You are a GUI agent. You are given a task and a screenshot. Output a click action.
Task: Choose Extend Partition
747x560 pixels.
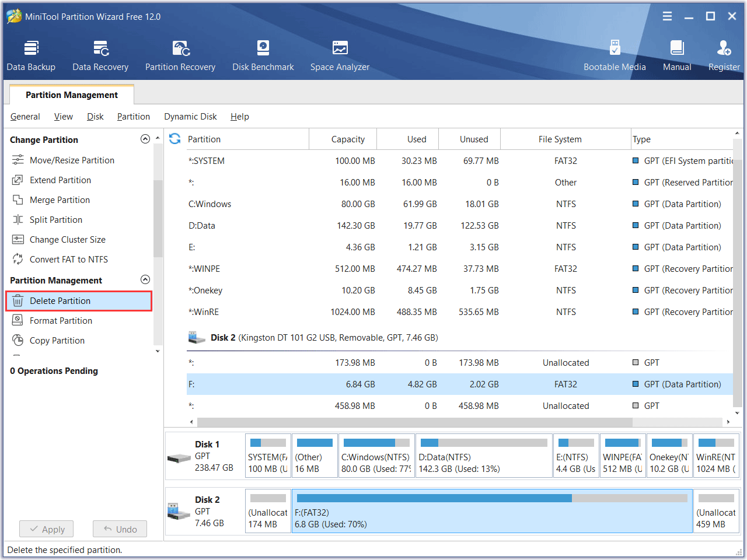(x=60, y=180)
